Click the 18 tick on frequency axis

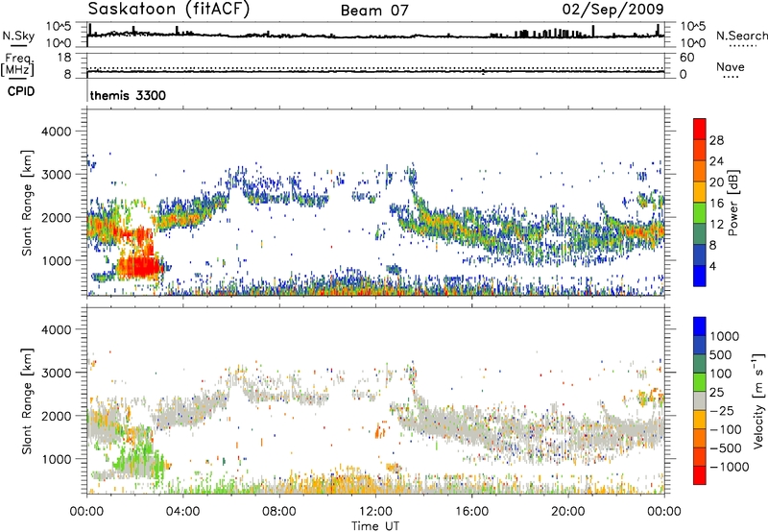point(64,58)
